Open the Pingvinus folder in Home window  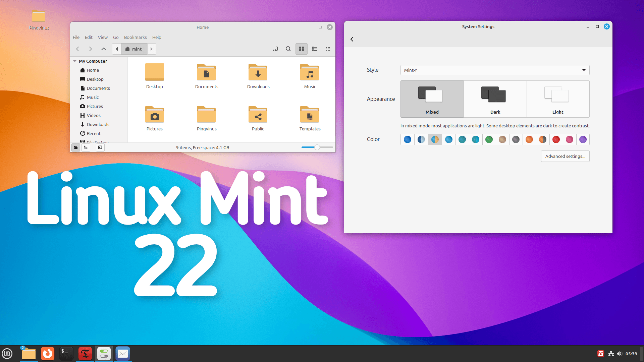[x=207, y=118]
